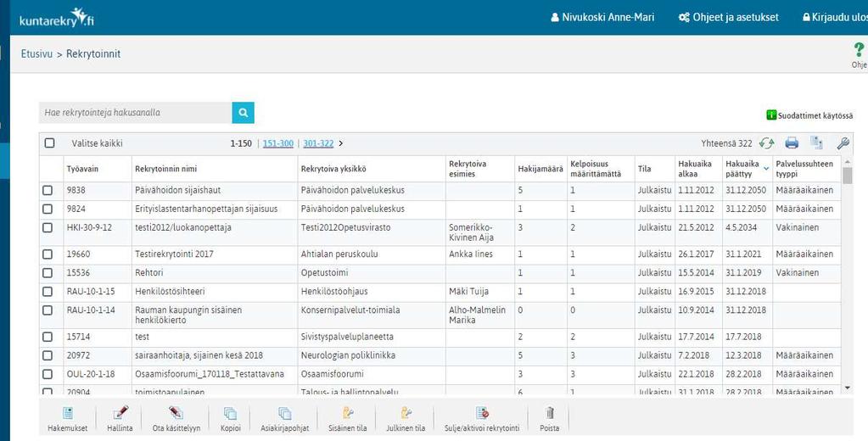
Task: Check the Valitse kaikki checkbox
Action: click(x=49, y=143)
